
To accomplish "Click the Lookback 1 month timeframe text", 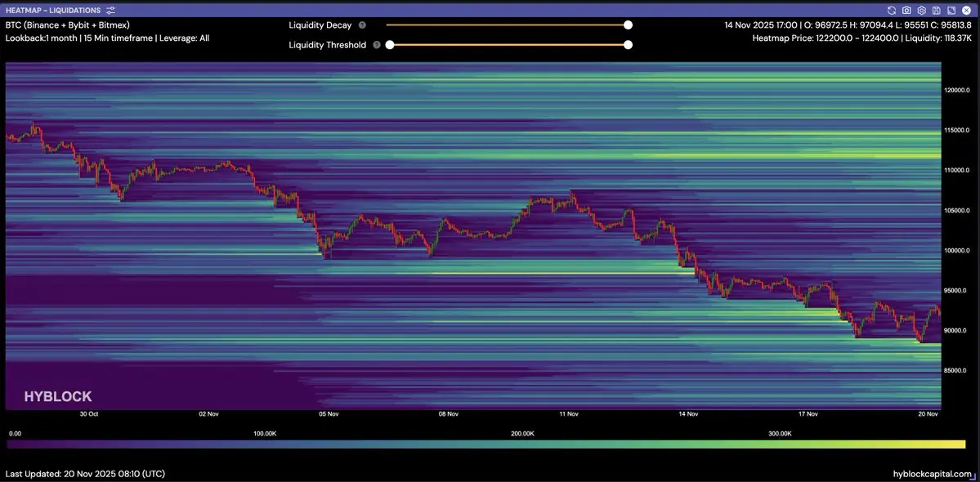I will click(x=107, y=38).
